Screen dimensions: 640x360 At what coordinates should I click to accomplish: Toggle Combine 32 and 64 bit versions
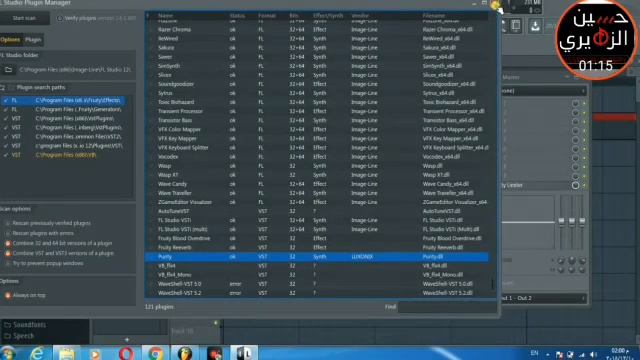(7, 243)
